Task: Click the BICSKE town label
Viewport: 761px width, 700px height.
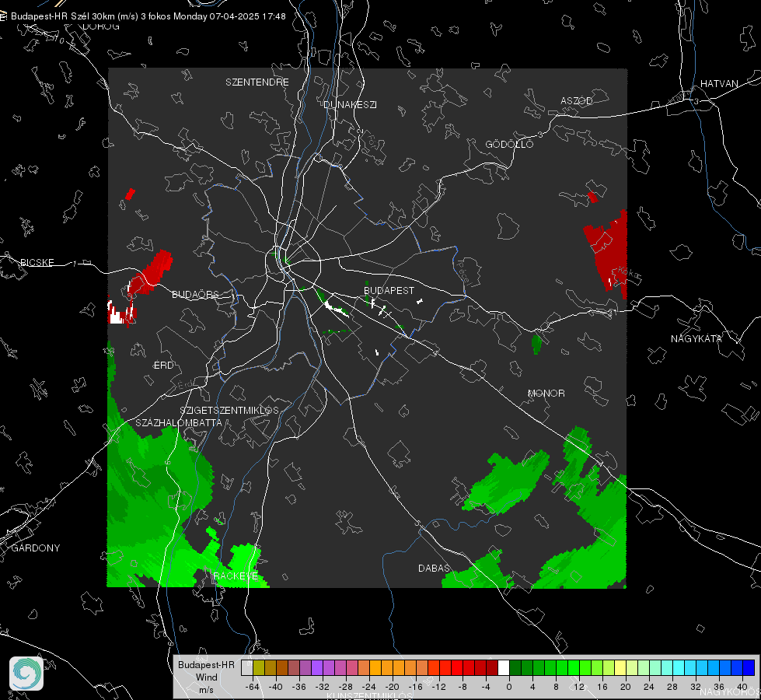Action: point(37,263)
